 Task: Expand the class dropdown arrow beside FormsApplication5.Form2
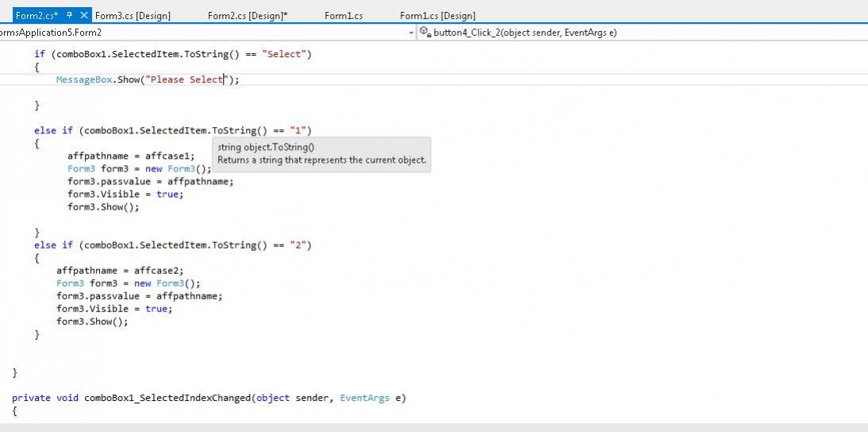click(411, 33)
